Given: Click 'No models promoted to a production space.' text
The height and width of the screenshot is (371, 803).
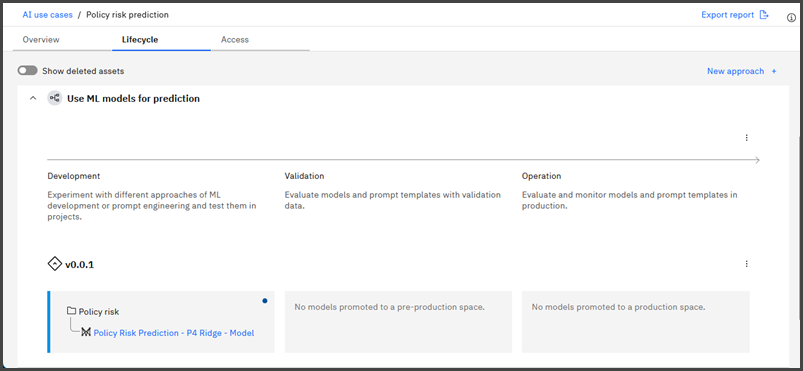Looking at the screenshot, I should [x=618, y=307].
